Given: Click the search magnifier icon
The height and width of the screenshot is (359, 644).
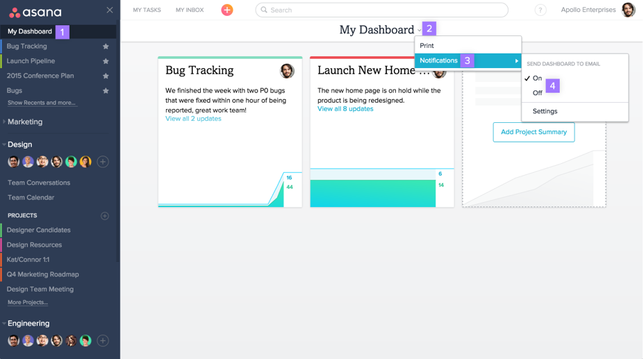Looking at the screenshot, I should tap(264, 10).
